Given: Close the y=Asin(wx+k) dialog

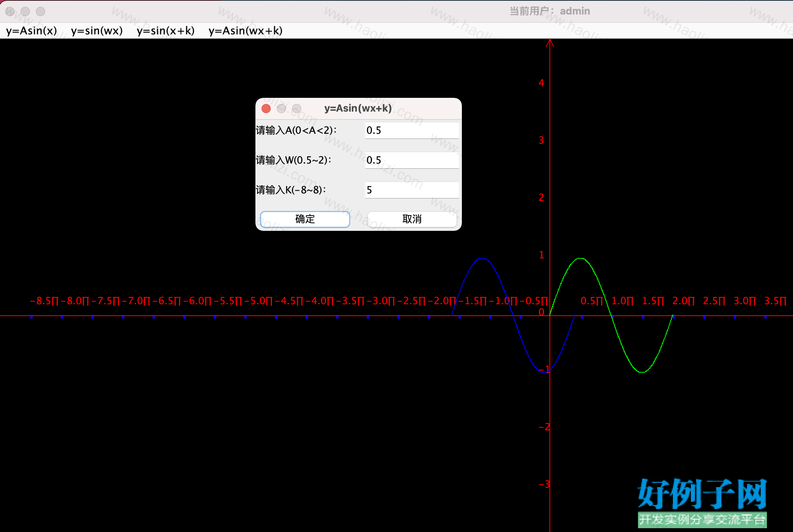Looking at the screenshot, I should 266,109.
